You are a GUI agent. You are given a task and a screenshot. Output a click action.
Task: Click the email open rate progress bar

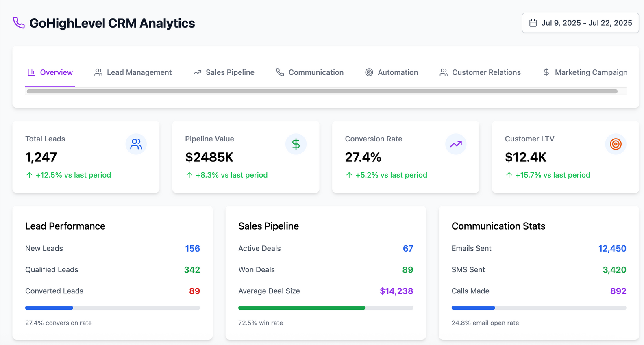point(539,308)
